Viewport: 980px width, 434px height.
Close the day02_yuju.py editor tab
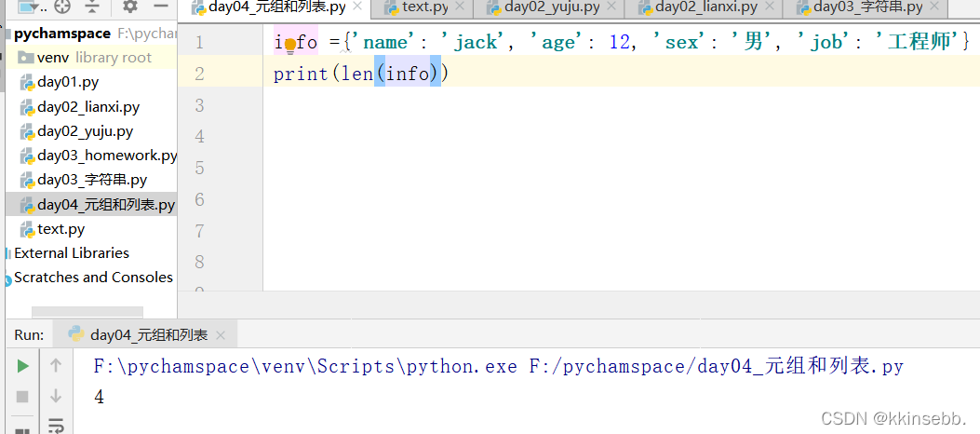click(x=611, y=7)
